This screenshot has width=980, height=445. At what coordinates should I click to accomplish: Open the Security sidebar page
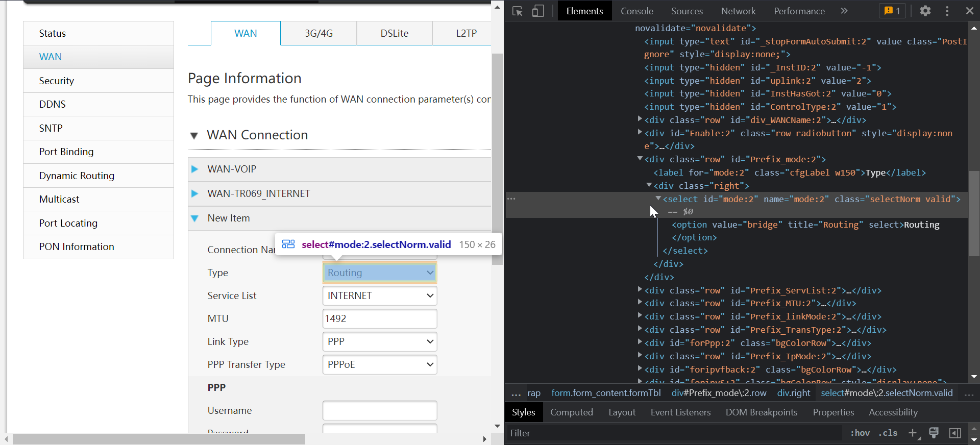pyautogui.click(x=99, y=81)
